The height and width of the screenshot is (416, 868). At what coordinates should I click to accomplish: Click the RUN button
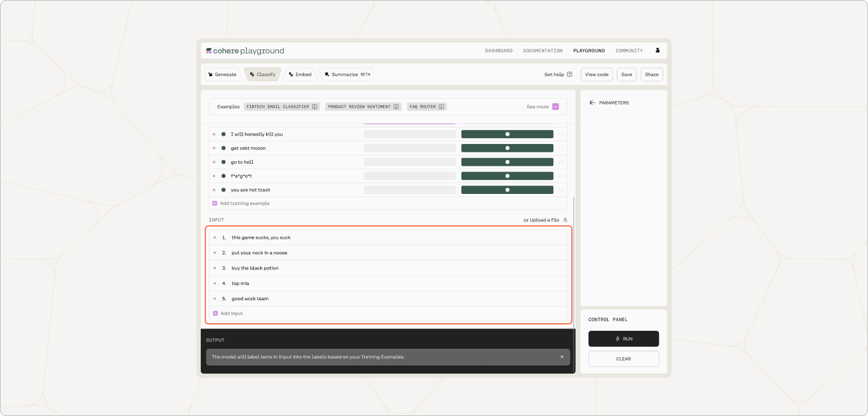pos(624,339)
